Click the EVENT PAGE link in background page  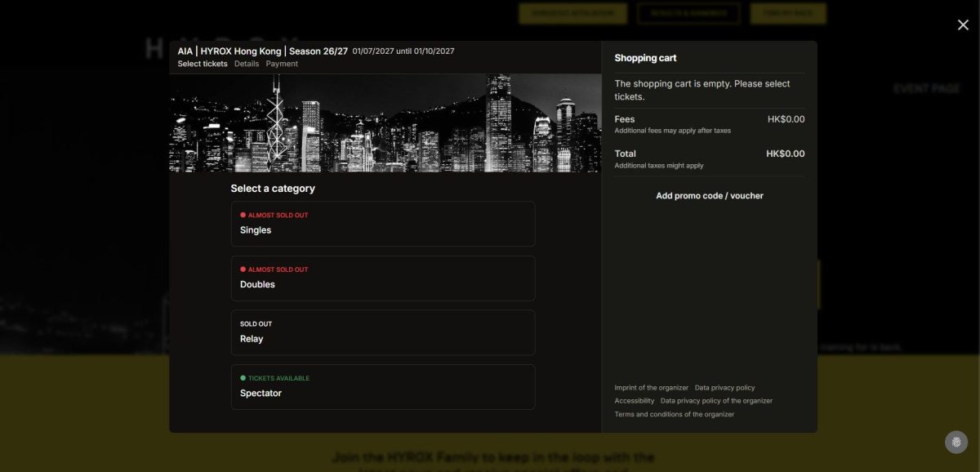point(927,88)
